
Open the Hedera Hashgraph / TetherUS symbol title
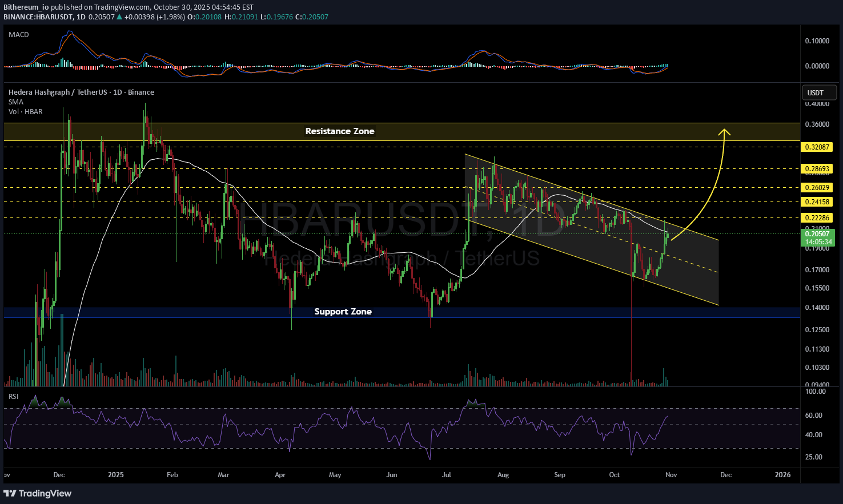81,92
